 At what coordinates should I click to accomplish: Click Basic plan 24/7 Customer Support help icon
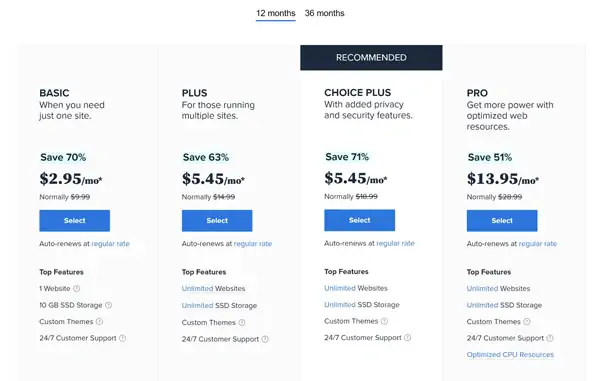tap(122, 338)
